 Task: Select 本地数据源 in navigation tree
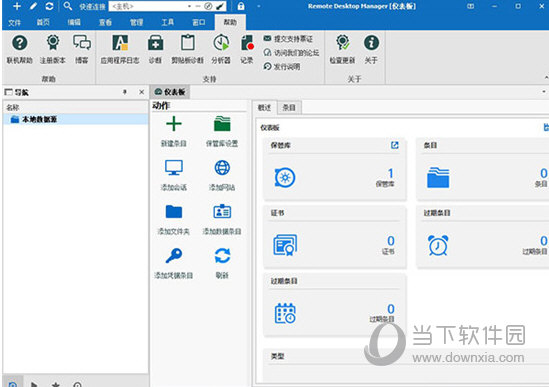click(x=76, y=119)
